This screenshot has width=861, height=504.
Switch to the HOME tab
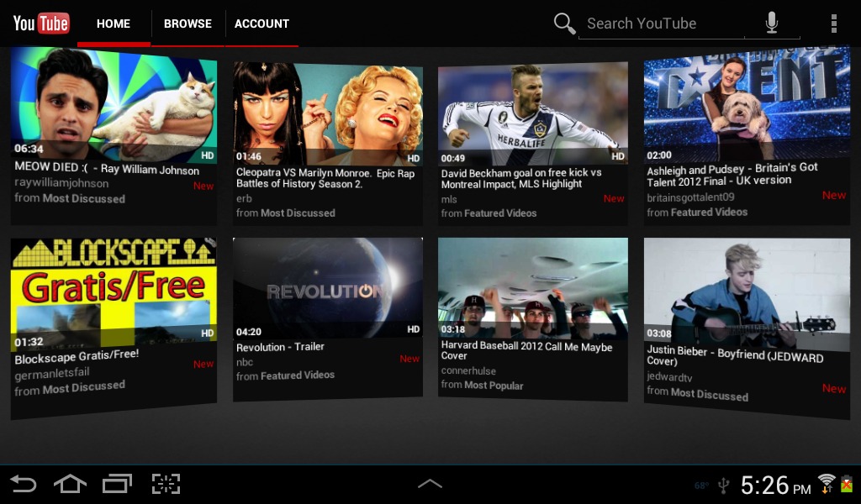pos(114,24)
